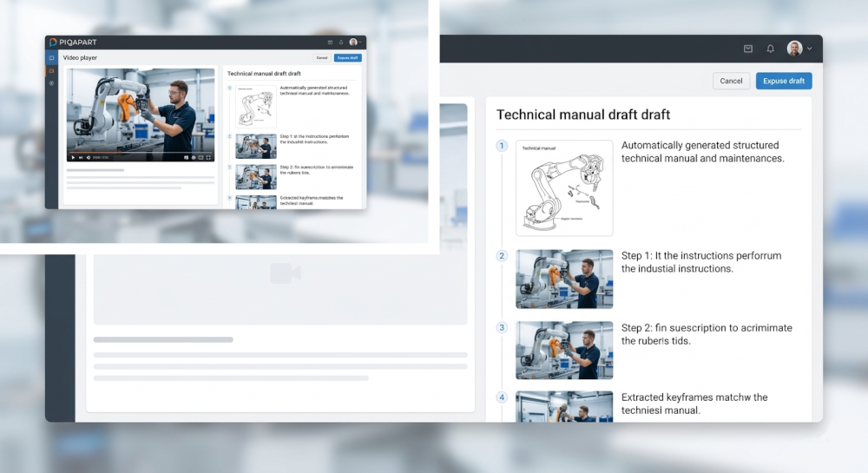Skip to next in the video player
The image size is (868, 473).
(x=81, y=157)
